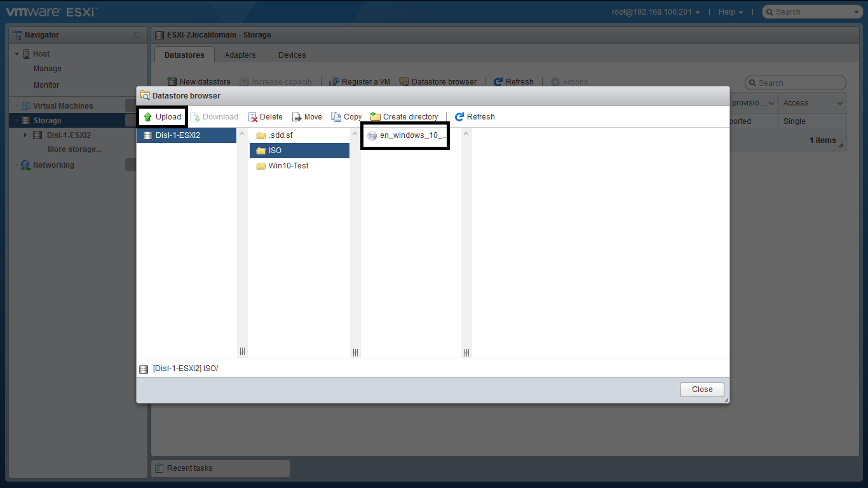The width and height of the screenshot is (868, 488).
Task: Expand Disl-1-ESXI2 in the Navigator tree
Action: pos(25,135)
